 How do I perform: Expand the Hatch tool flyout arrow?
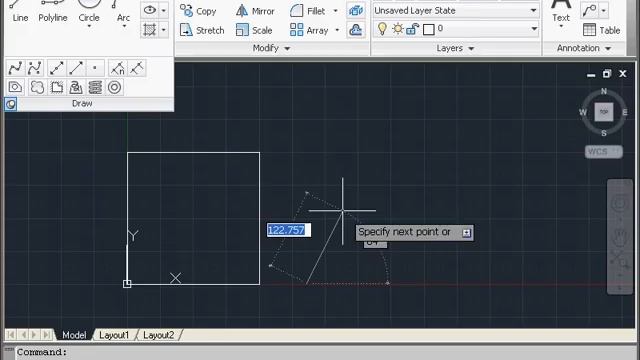pos(163,30)
